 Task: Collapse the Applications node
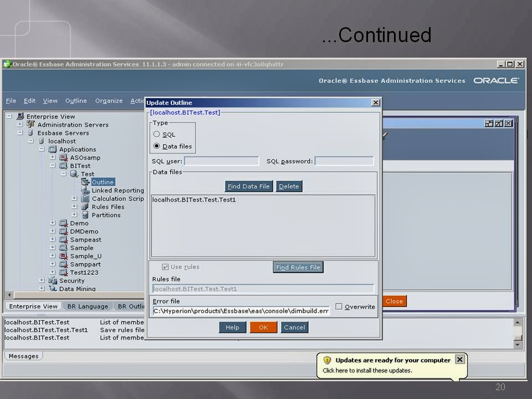[42, 149]
